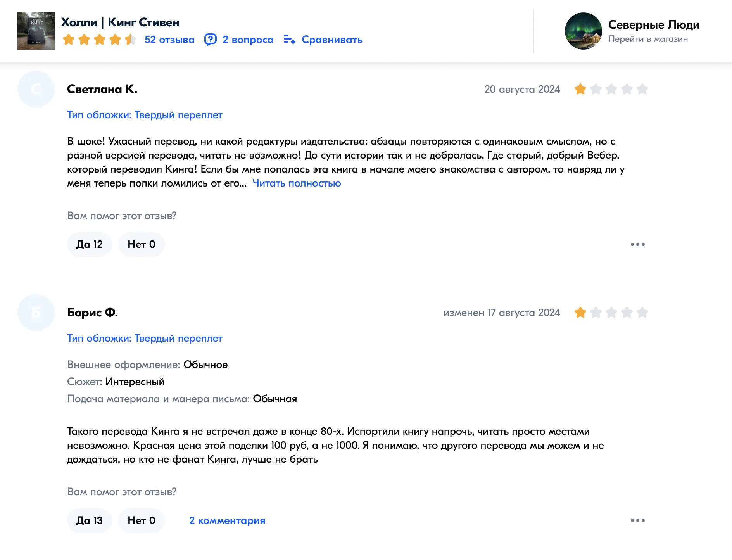Viewport: 732px width, 560px height.
Task: Click the Холли book cover thumbnail
Action: (36, 31)
